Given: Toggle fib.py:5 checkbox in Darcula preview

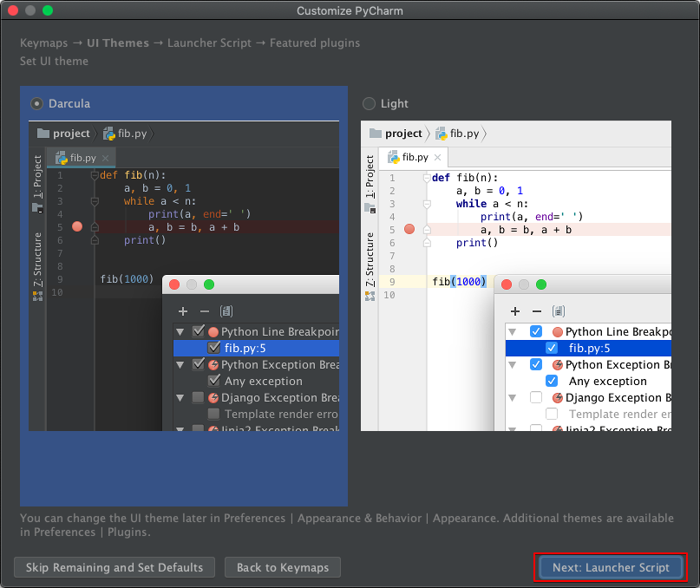Looking at the screenshot, I should tap(214, 348).
